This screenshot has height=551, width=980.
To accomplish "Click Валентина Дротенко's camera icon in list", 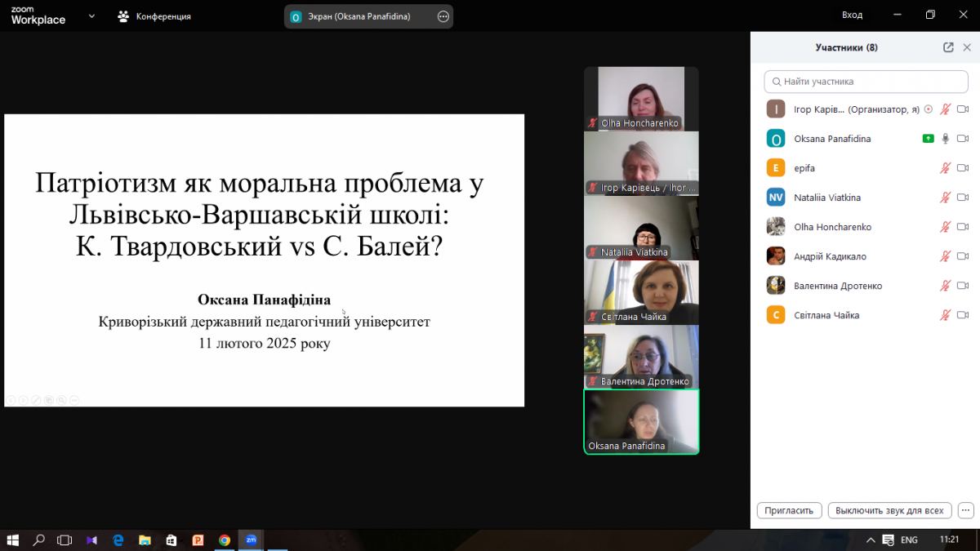I will [x=963, y=286].
